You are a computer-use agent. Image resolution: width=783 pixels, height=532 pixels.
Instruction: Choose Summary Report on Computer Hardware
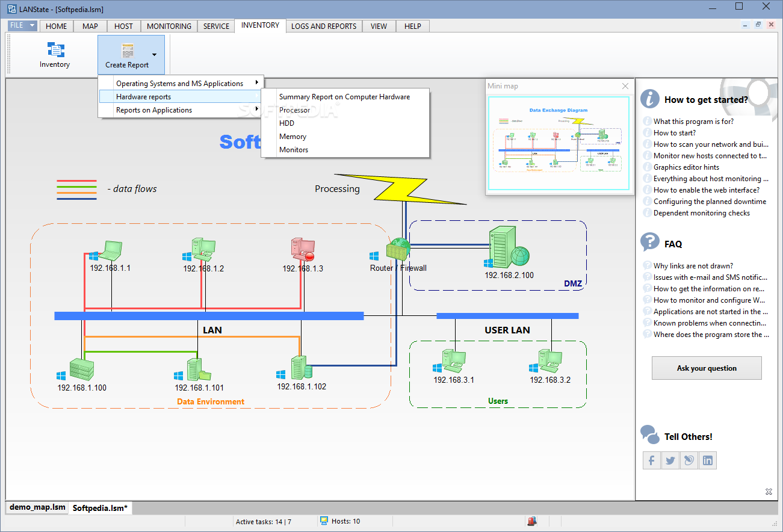coord(345,97)
